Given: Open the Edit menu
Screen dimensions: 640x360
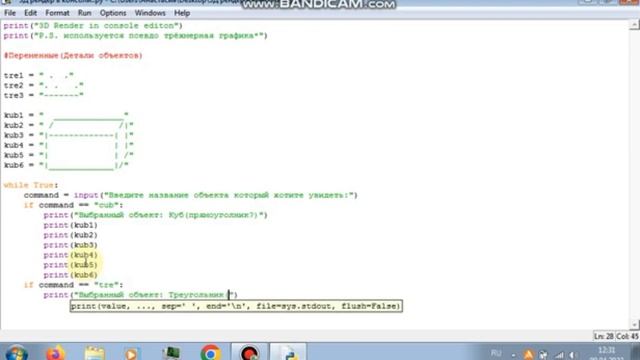Looking at the screenshot, I should (30, 13).
